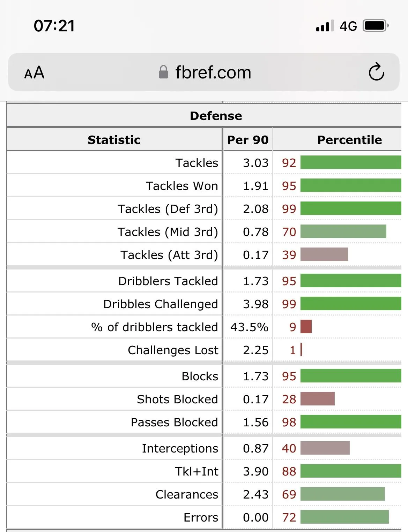Tap the reload page icon
The image size is (408, 532).
[x=376, y=72]
